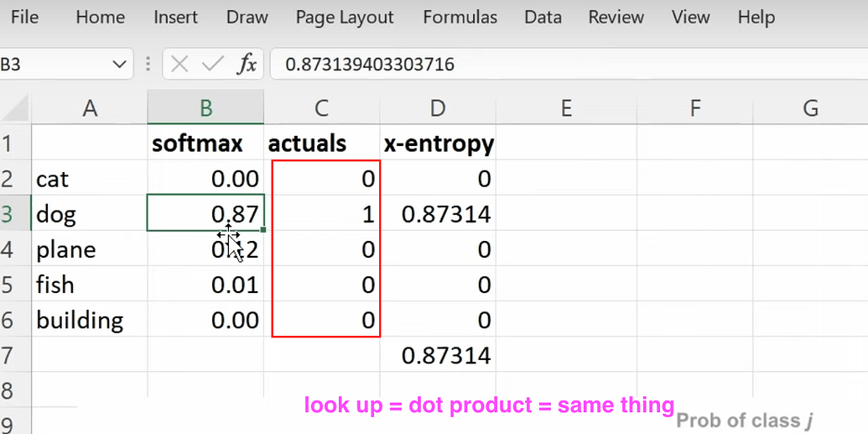Select column B header

coord(205,107)
